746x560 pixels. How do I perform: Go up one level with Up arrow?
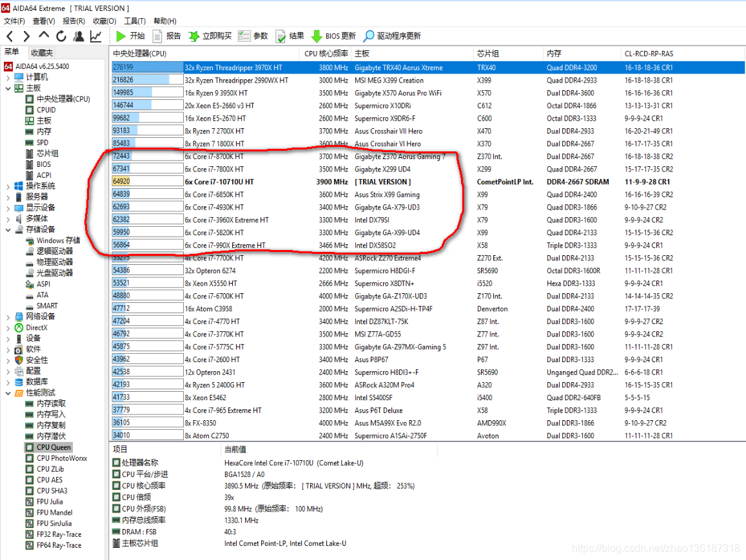(44, 35)
